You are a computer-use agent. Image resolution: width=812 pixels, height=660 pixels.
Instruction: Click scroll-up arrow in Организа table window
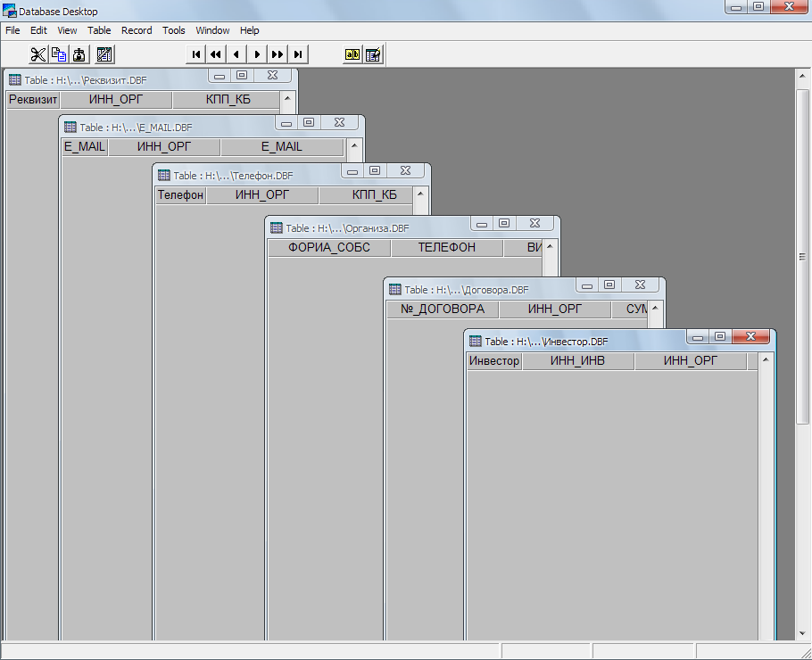(550, 246)
